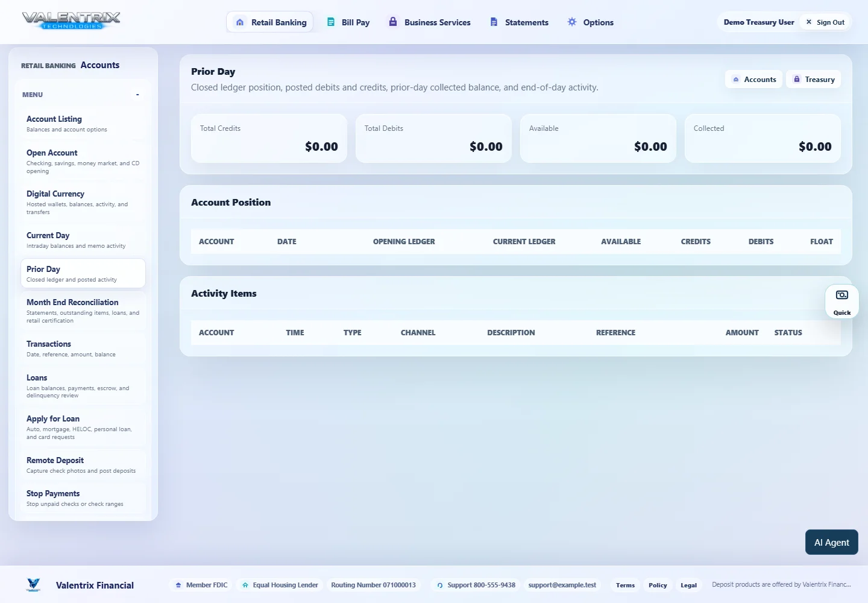The width and height of the screenshot is (868, 603).
Task: Open Remote Deposit menu item
Action: tap(83, 465)
